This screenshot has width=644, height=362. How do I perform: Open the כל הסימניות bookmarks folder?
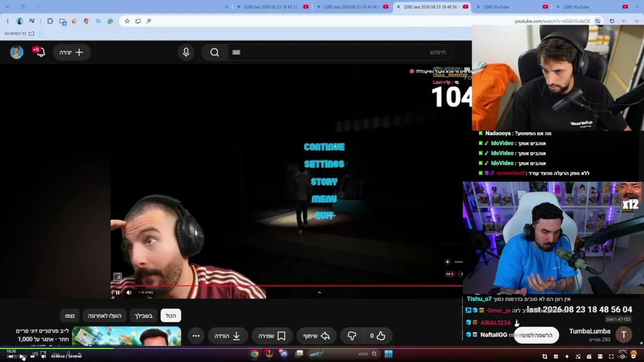click(x=20, y=34)
